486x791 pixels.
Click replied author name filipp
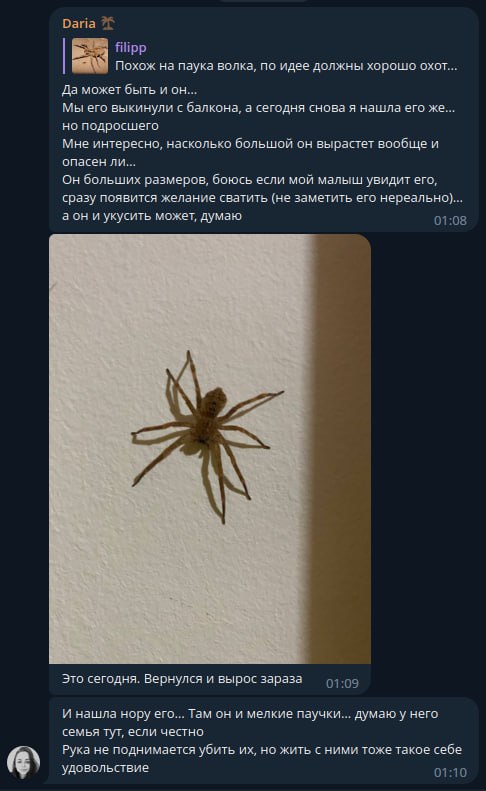click(x=131, y=47)
